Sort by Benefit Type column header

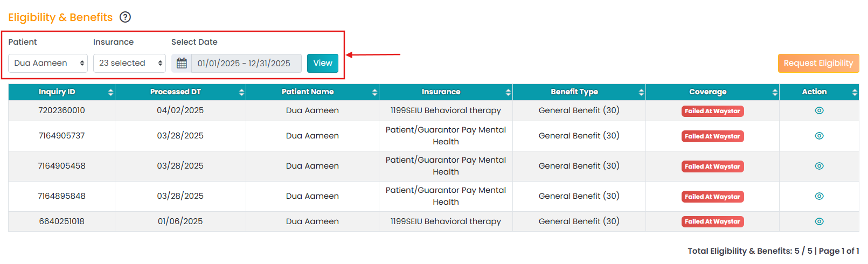click(579, 92)
